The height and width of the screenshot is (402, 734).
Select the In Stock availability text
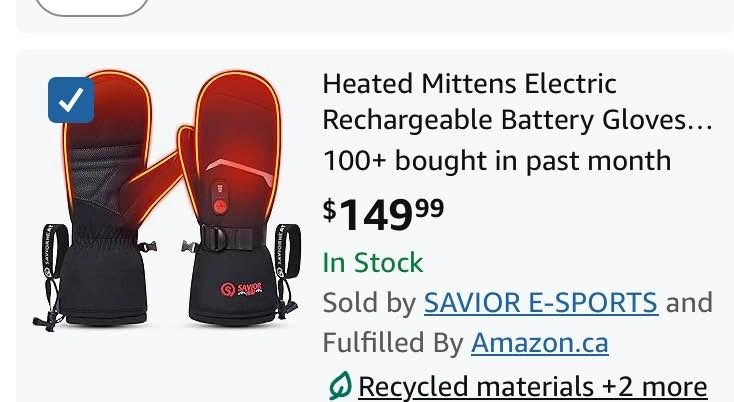pos(373,262)
